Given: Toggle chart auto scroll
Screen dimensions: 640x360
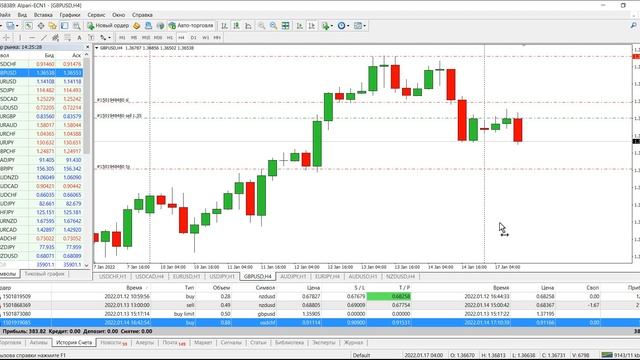Looking at the screenshot, I should click(300, 26).
